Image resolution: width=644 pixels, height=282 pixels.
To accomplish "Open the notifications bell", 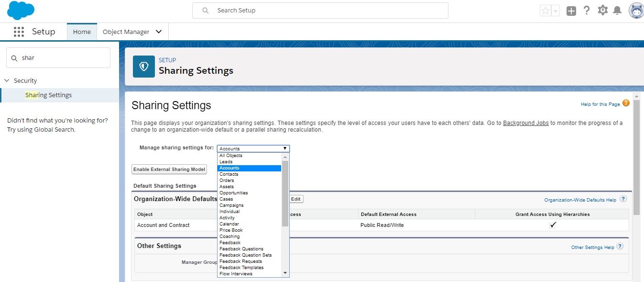I will pos(618,10).
